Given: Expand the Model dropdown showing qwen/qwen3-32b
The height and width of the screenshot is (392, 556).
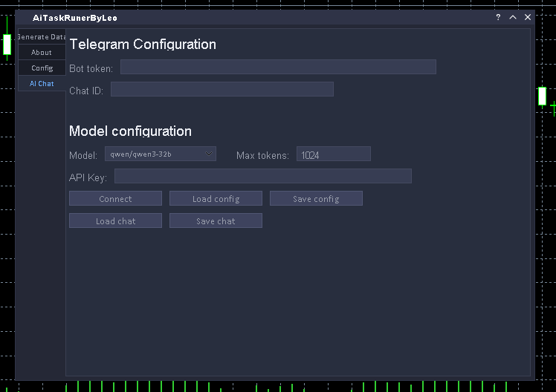Looking at the screenshot, I should tap(160, 154).
